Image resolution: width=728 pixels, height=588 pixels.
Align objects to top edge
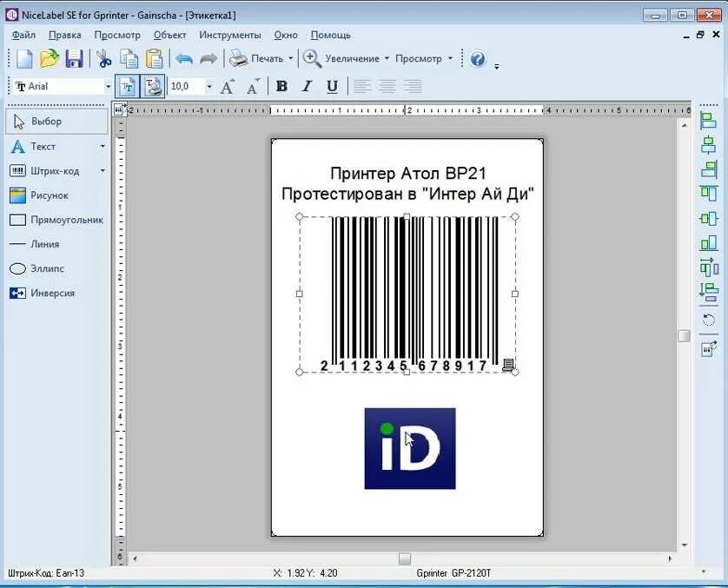click(x=709, y=194)
